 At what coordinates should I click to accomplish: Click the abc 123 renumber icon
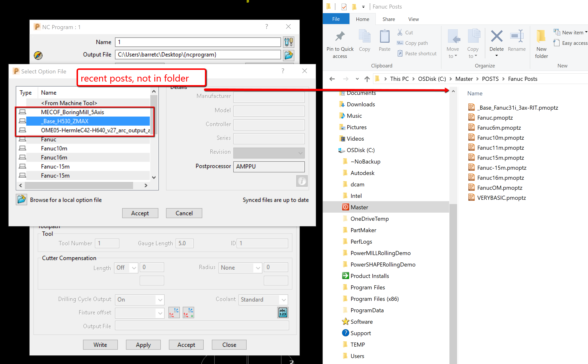pyautogui.click(x=283, y=313)
